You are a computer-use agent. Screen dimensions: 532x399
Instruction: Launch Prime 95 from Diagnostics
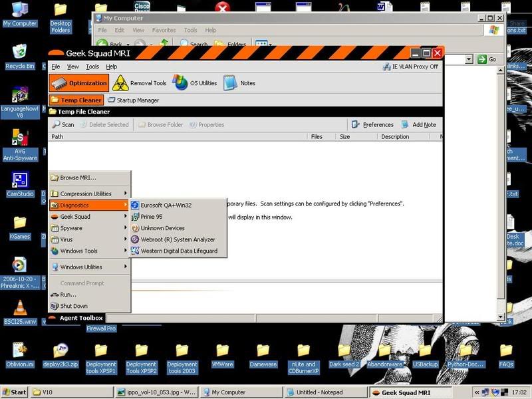pyautogui.click(x=178, y=217)
